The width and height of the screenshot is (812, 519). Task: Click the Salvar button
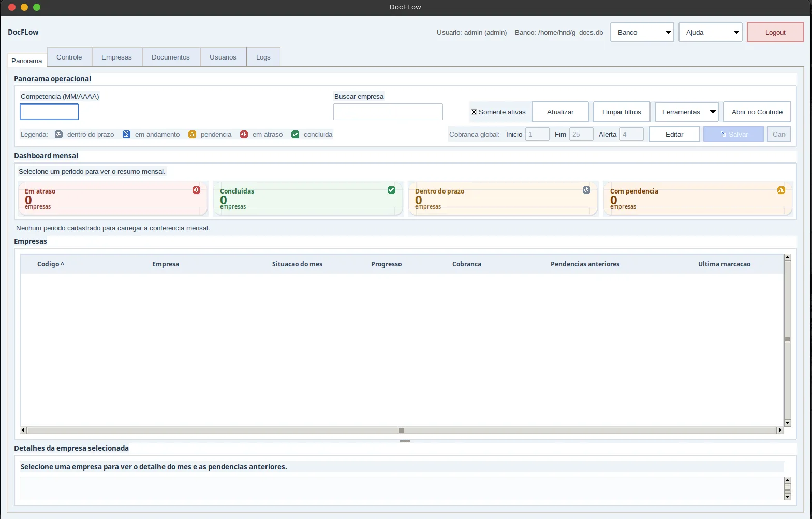point(733,134)
